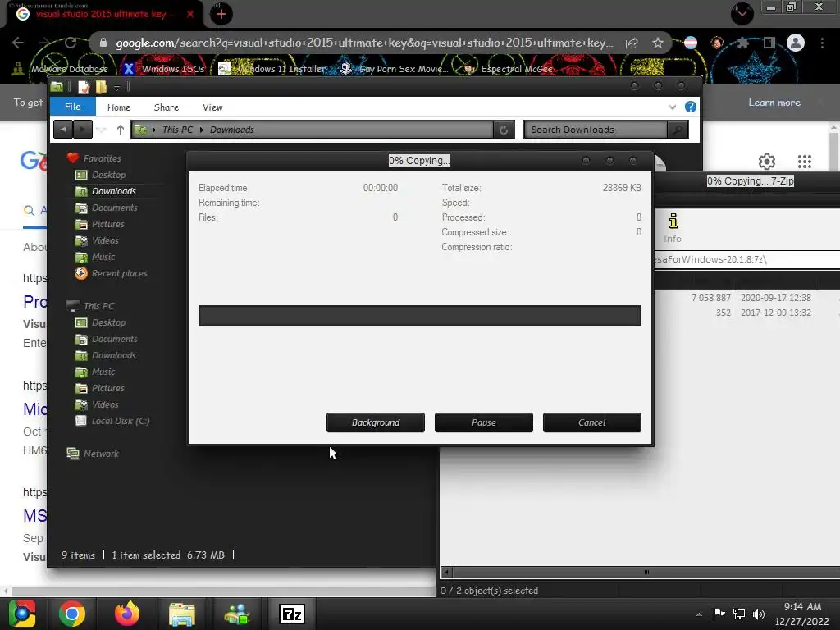Open Chrome from the taskbar
Viewport: 840px width, 630px height.
72,614
